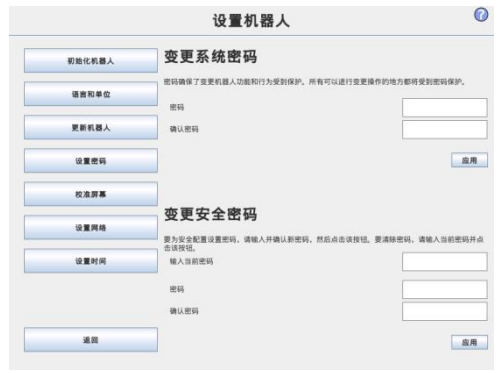Choose 校准屏幕 from the sidebar
502x373 pixels.
pyautogui.click(x=91, y=194)
